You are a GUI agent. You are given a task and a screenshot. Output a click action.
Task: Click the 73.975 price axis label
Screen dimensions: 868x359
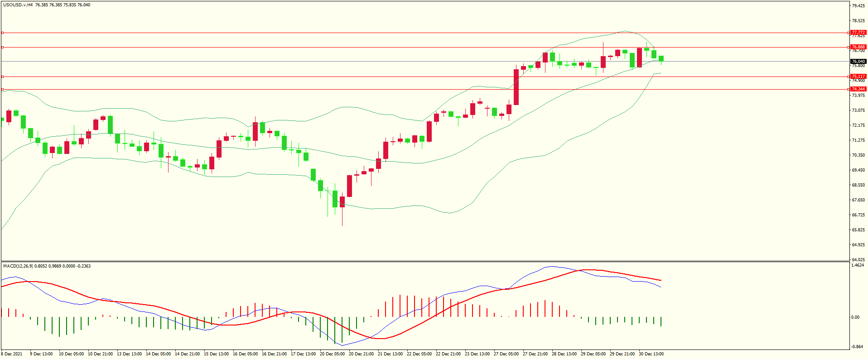[858, 96]
